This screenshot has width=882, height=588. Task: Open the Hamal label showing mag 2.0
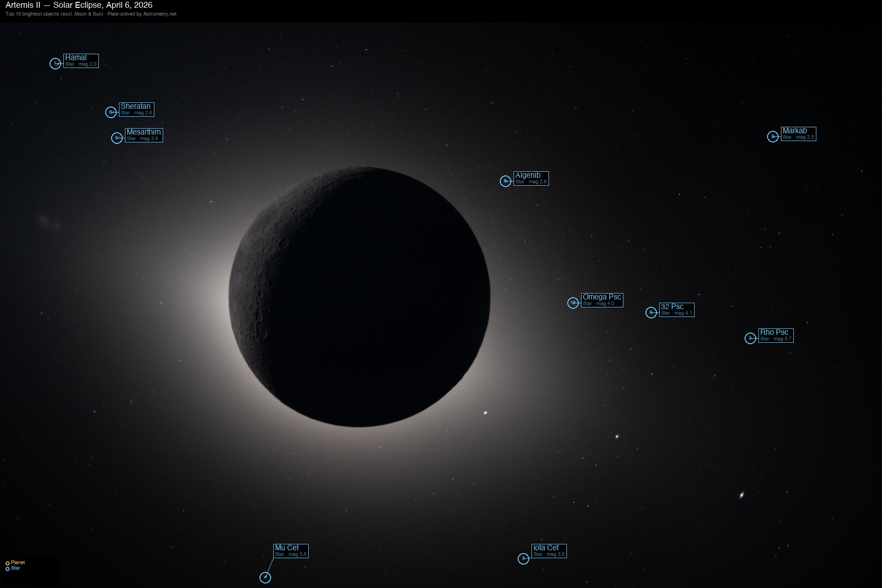coord(81,61)
